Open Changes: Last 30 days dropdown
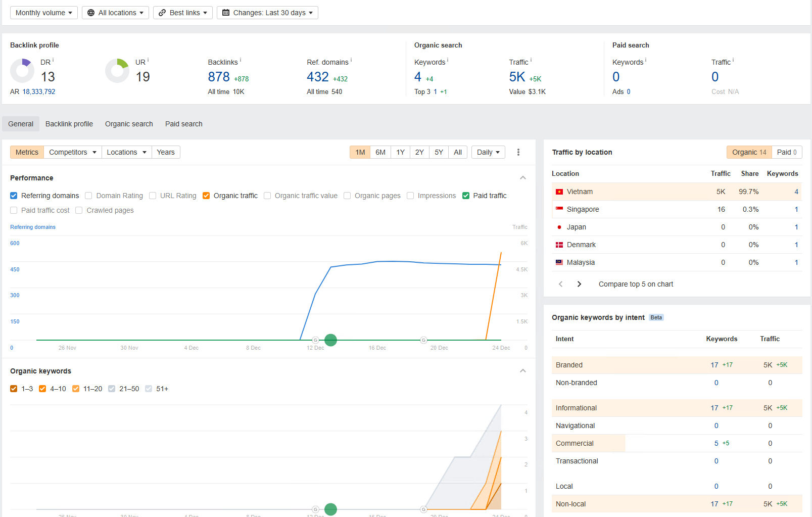This screenshot has width=812, height=517. point(267,13)
